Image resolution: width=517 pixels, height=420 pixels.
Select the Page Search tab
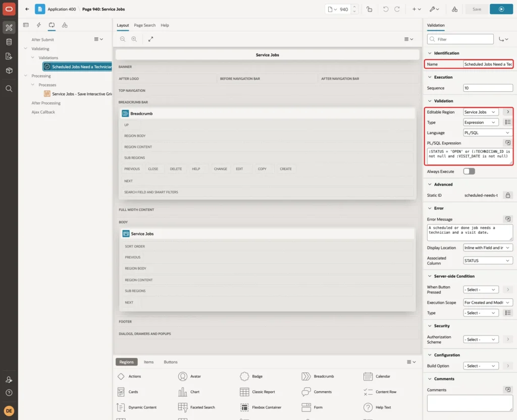(144, 25)
